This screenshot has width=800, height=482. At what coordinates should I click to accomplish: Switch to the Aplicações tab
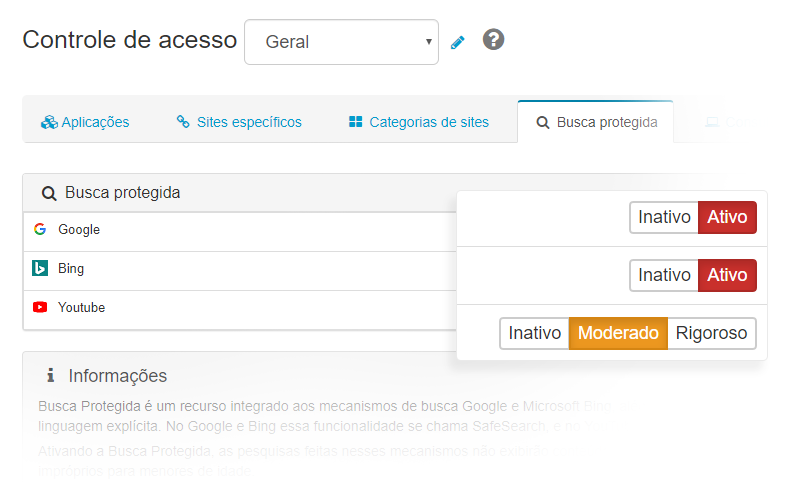click(x=86, y=122)
